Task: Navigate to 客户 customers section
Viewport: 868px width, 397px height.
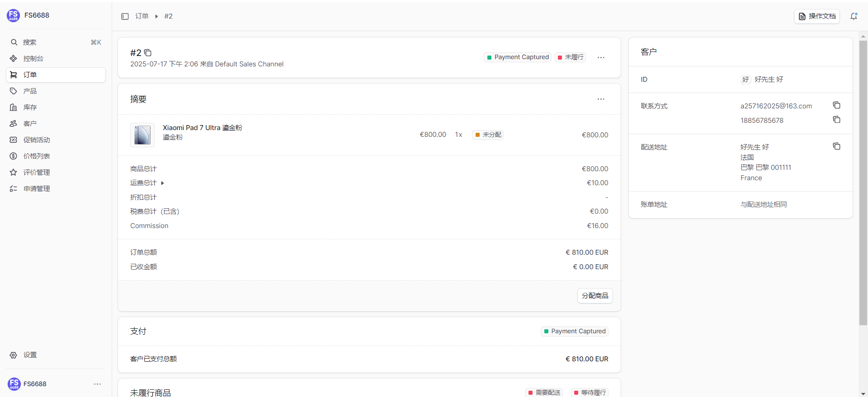Action: (x=30, y=124)
